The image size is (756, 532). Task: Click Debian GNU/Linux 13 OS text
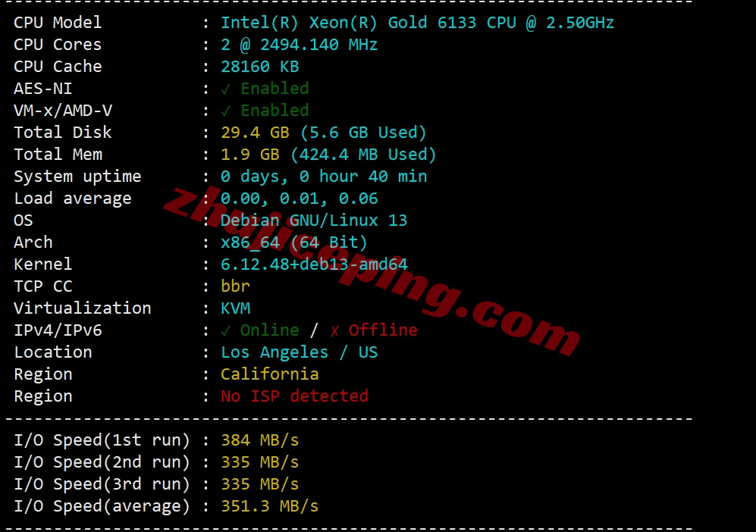(x=314, y=221)
